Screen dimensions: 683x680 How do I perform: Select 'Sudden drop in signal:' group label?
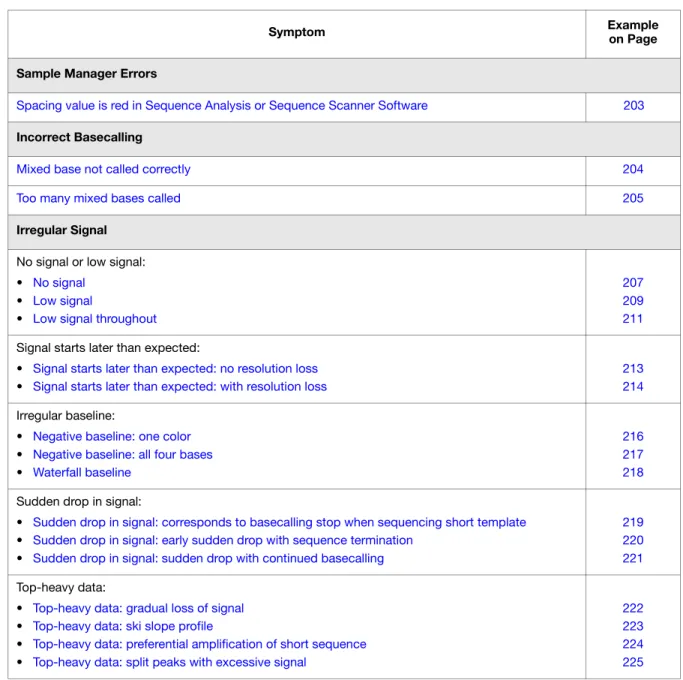point(79,502)
